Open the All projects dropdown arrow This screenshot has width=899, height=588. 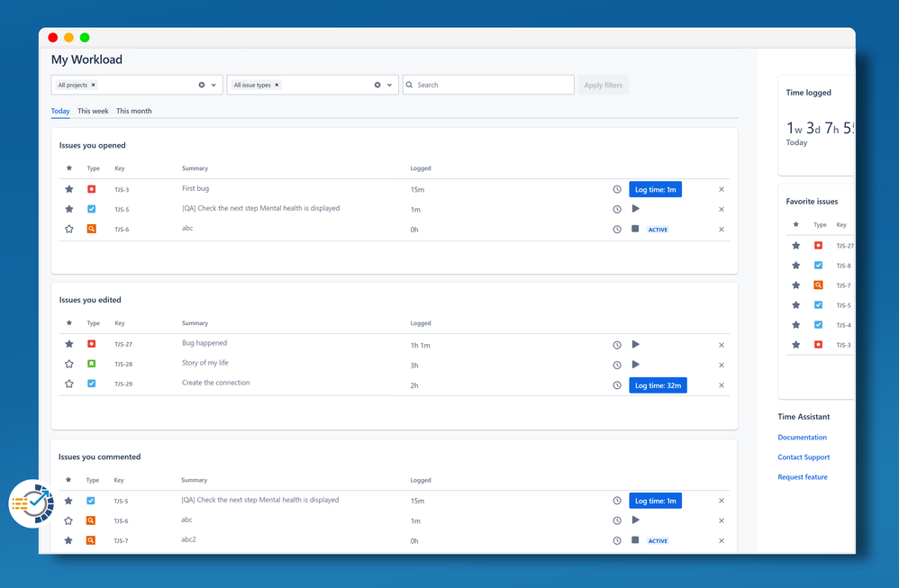213,85
